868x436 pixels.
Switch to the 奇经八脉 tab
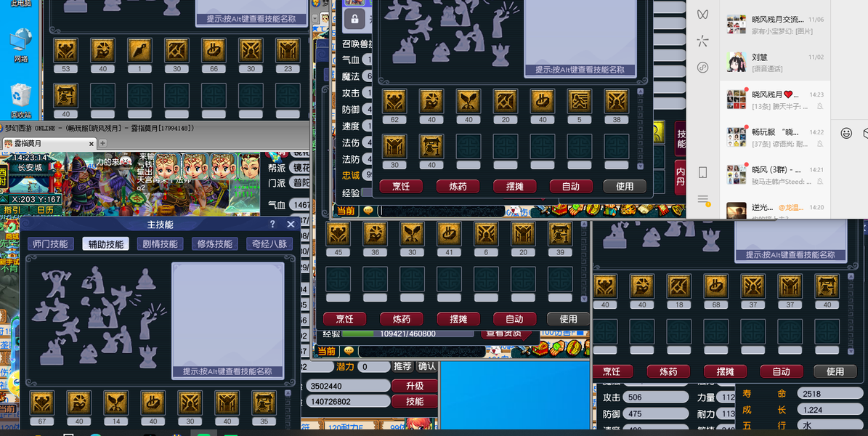pos(269,243)
